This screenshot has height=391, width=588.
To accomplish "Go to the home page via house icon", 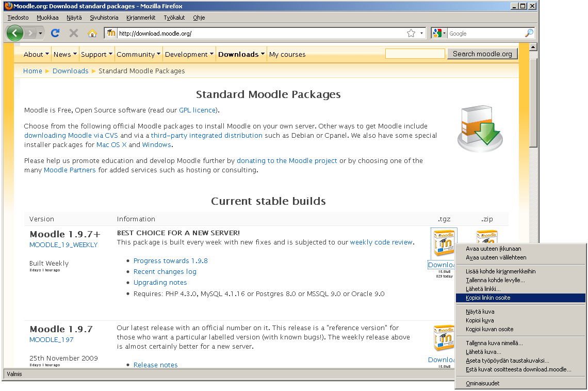I will click(x=92, y=34).
